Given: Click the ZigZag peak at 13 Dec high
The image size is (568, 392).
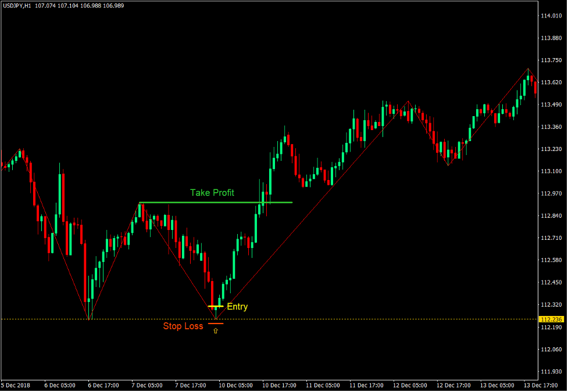Looking at the screenshot, I should coord(528,69).
